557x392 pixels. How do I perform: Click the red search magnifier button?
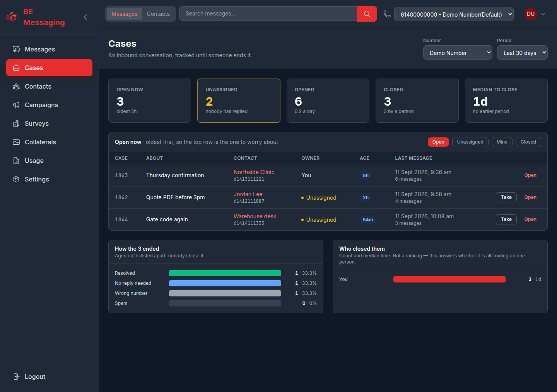[367, 14]
